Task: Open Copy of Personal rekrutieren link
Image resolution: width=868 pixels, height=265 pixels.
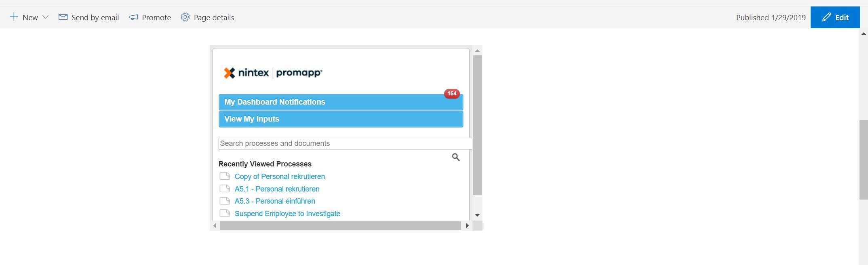Action: point(280,177)
